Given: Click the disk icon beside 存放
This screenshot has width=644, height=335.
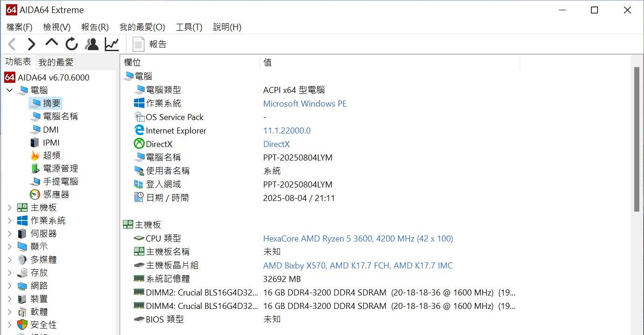Looking at the screenshot, I should (x=22, y=273).
